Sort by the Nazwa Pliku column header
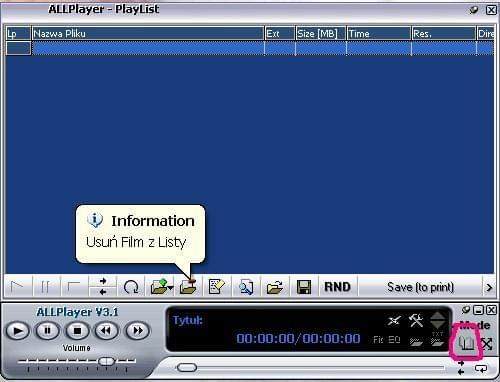 click(x=148, y=34)
